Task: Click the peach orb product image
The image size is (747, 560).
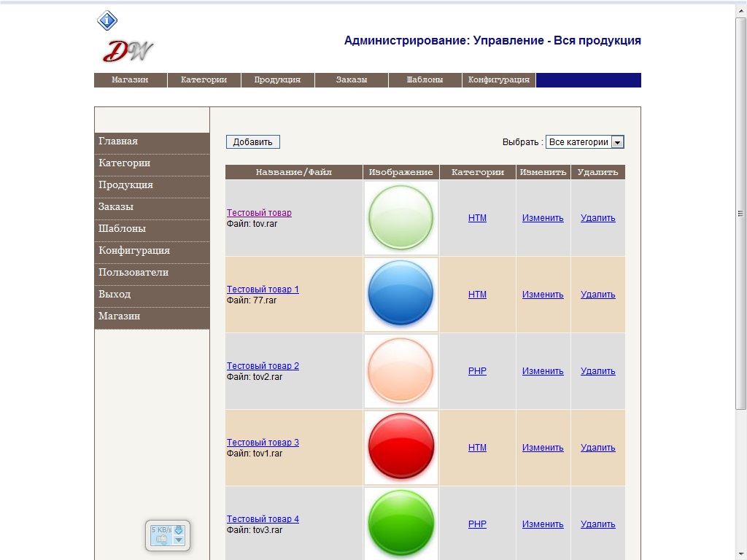Action: [401, 370]
